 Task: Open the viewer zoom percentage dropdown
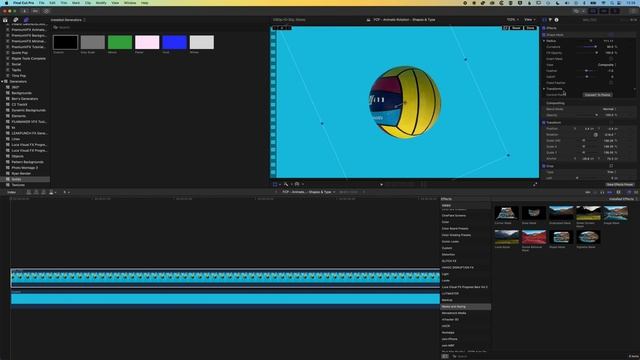pos(512,20)
